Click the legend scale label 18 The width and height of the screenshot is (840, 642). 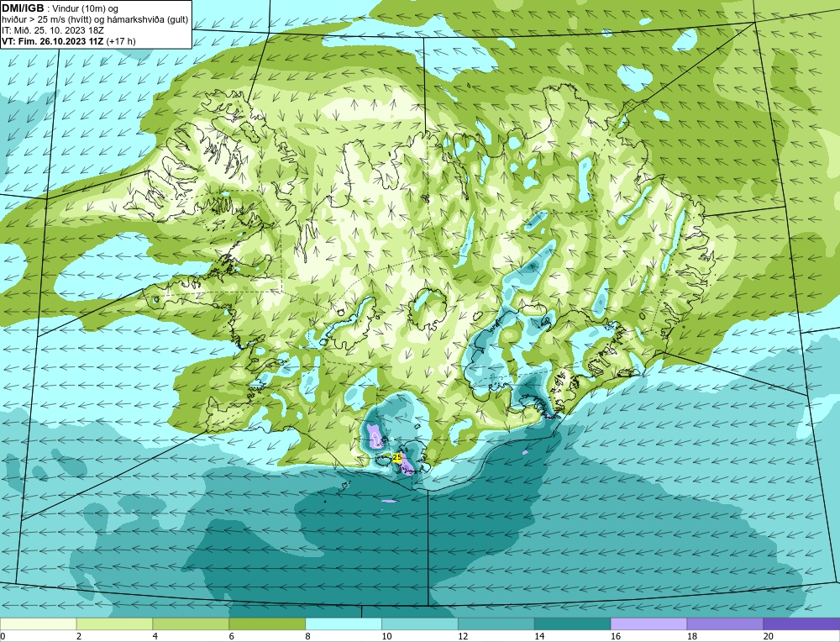tap(691, 636)
